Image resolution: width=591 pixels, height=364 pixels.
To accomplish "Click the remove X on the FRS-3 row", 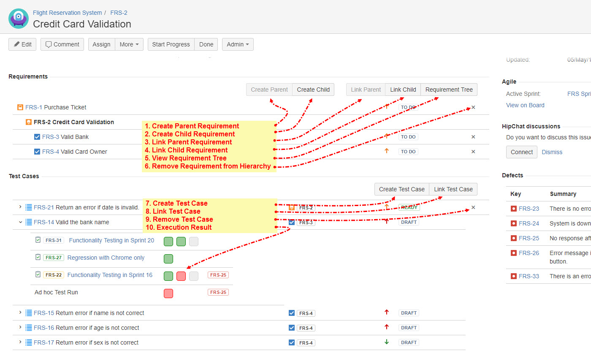I will point(473,137).
